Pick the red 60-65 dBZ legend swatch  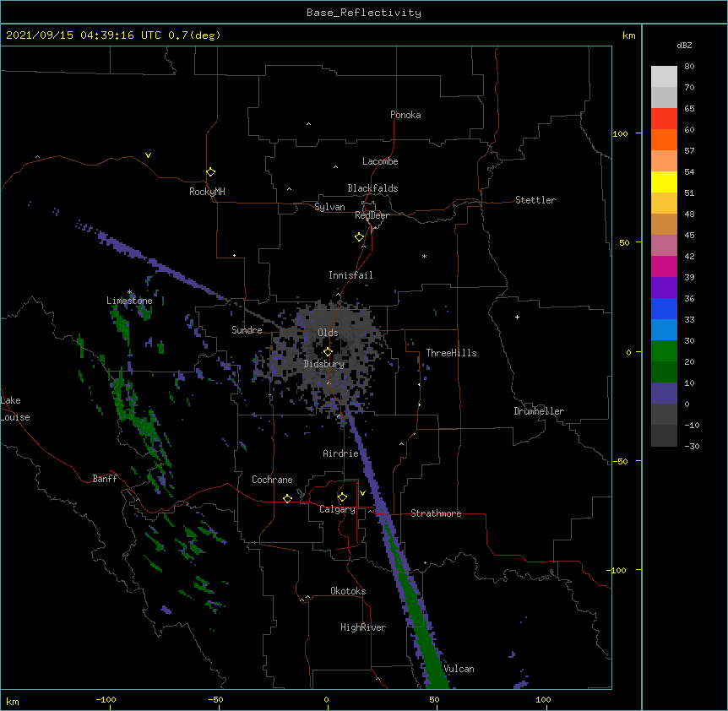pos(664,119)
